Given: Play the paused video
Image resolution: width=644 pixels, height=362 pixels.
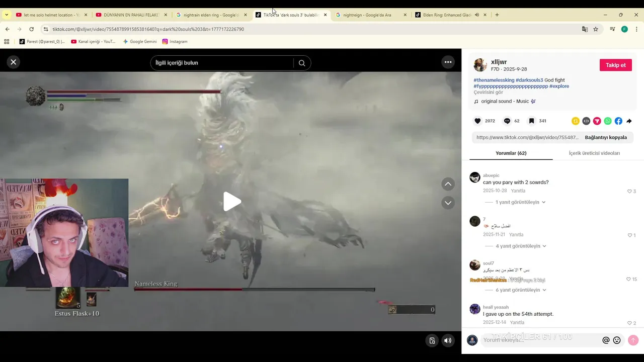Looking at the screenshot, I should click(231, 202).
